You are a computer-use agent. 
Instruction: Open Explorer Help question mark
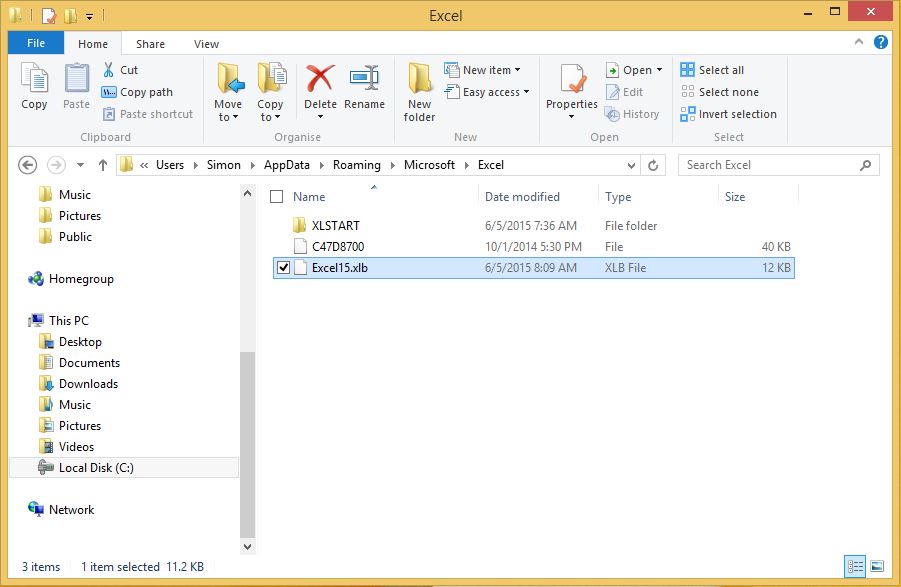pos(880,42)
